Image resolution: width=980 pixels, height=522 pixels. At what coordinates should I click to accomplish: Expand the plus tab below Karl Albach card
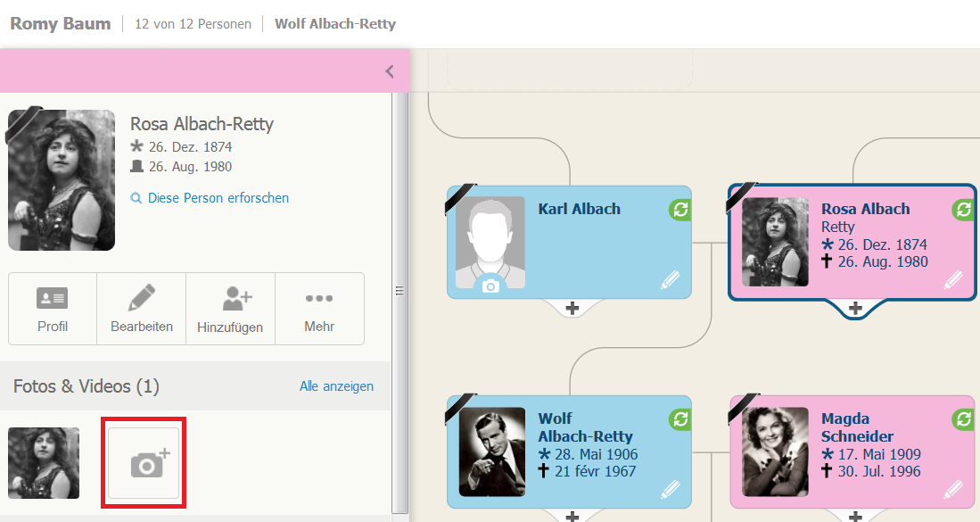(572, 308)
